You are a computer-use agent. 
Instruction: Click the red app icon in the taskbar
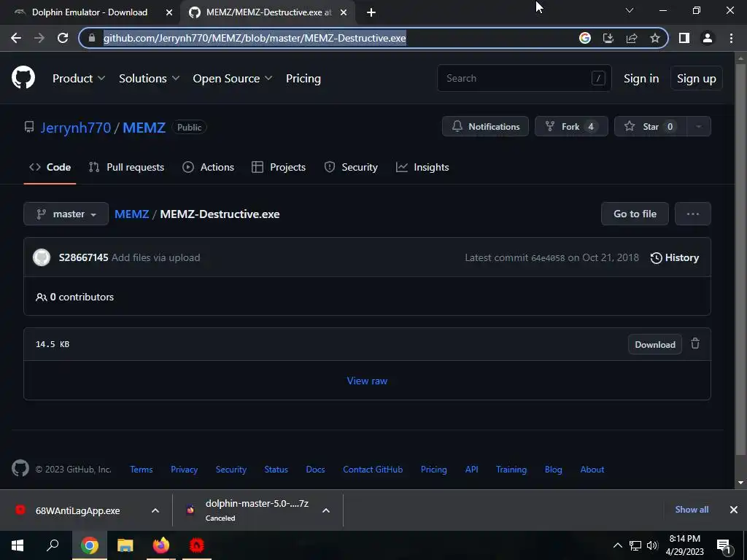click(x=196, y=545)
